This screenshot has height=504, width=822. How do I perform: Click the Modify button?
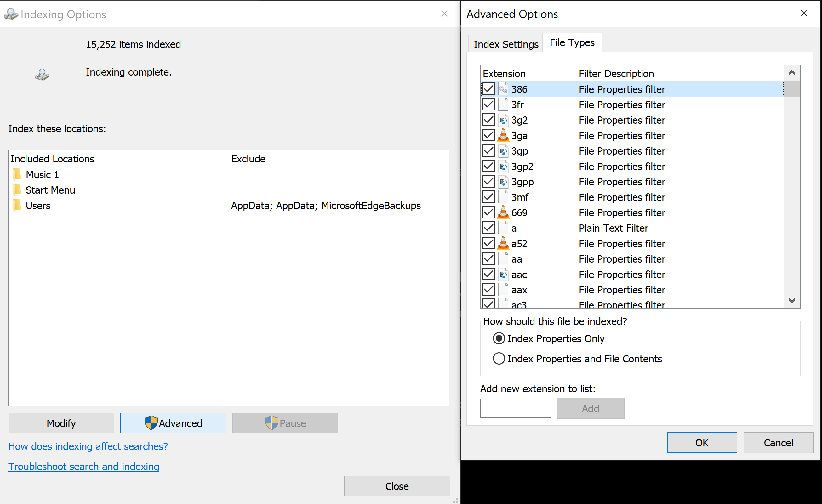pos(61,423)
